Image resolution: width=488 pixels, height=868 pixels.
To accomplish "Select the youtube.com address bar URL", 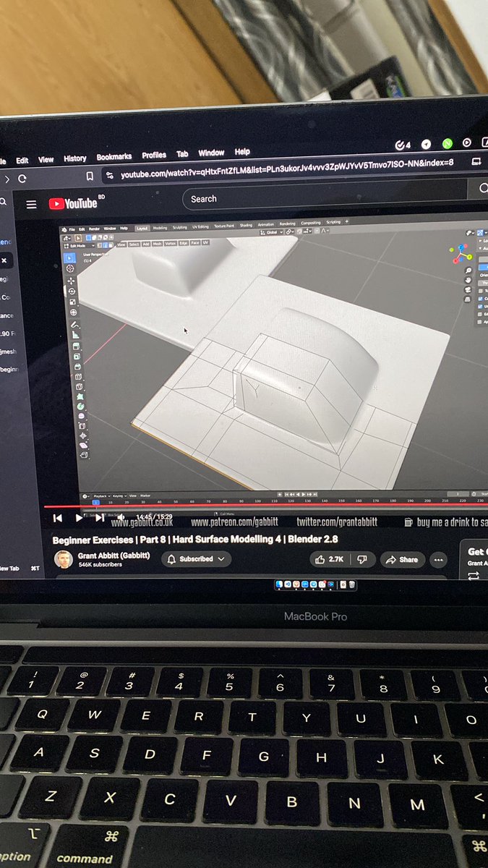I will [287, 168].
